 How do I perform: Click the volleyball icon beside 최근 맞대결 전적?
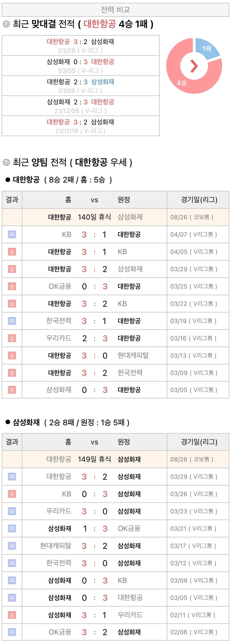coord(6,24)
